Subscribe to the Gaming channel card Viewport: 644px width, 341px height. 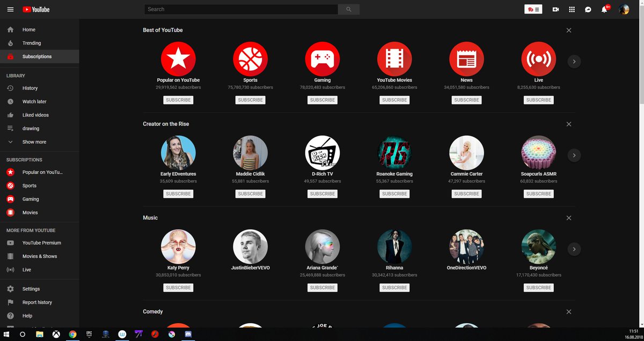(x=323, y=100)
